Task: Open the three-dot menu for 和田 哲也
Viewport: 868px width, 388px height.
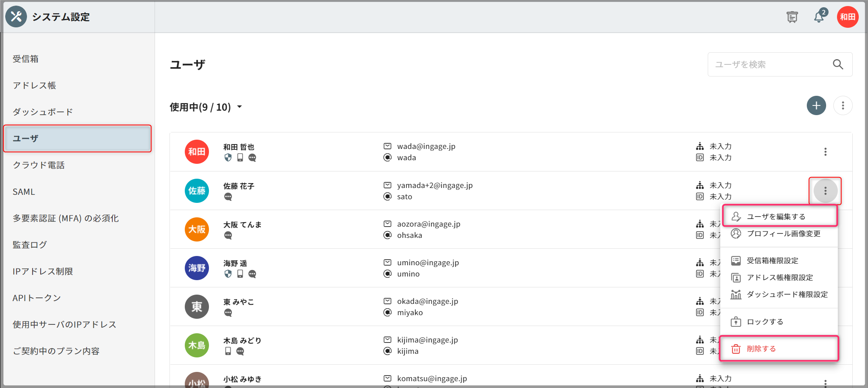Action: [825, 152]
